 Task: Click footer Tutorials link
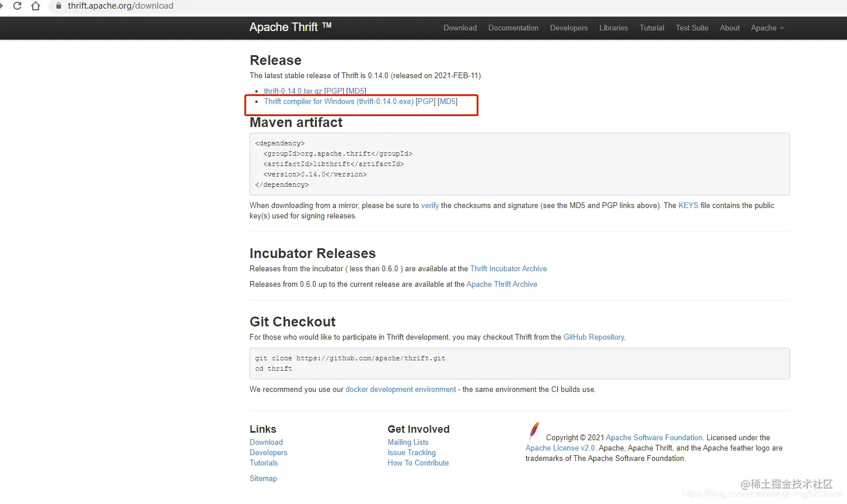coord(264,463)
